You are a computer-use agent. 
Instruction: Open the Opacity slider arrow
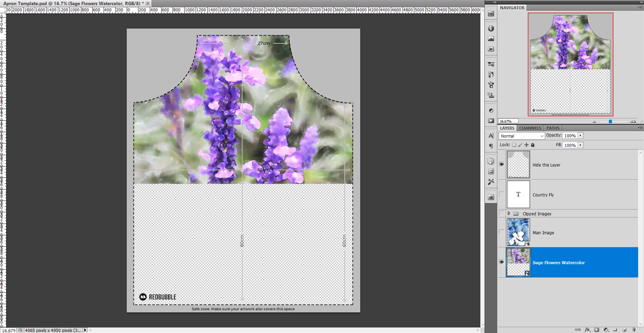pos(581,136)
